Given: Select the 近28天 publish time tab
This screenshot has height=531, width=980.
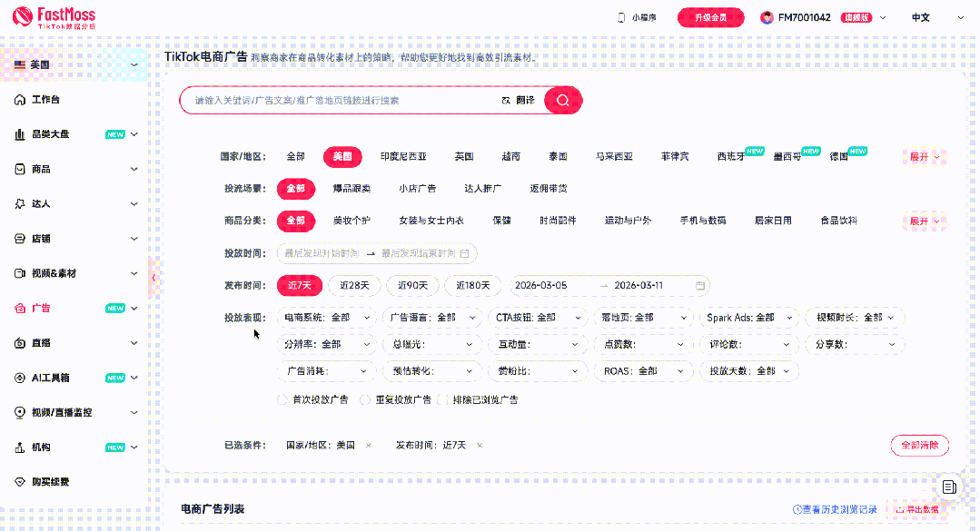Looking at the screenshot, I should point(354,285).
